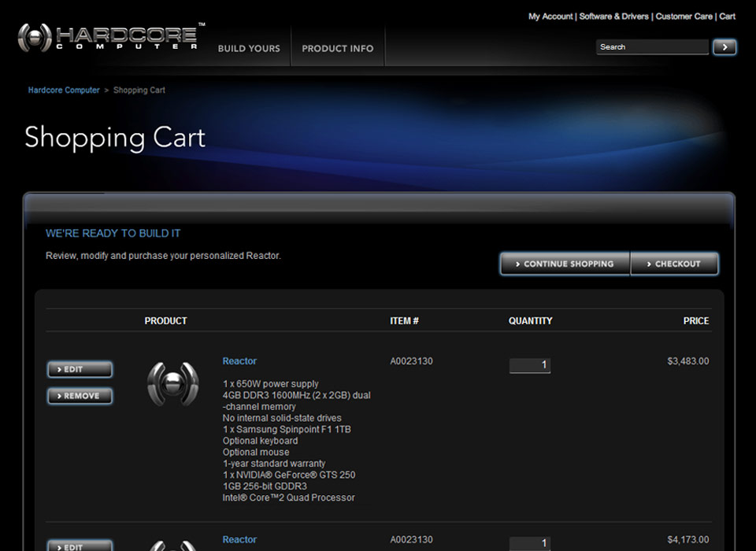The width and height of the screenshot is (756, 551).
Task: Click 'Optional mouse' spec line
Action: [x=256, y=452]
